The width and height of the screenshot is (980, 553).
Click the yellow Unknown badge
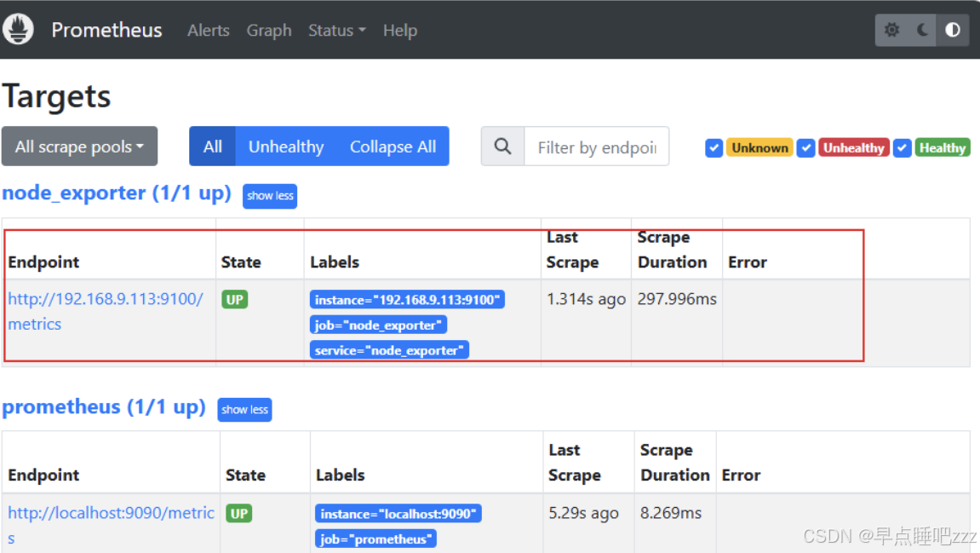click(759, 147)
